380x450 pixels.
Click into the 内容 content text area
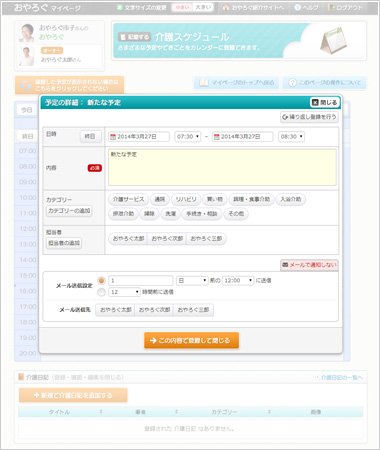[x=222, y=167]
